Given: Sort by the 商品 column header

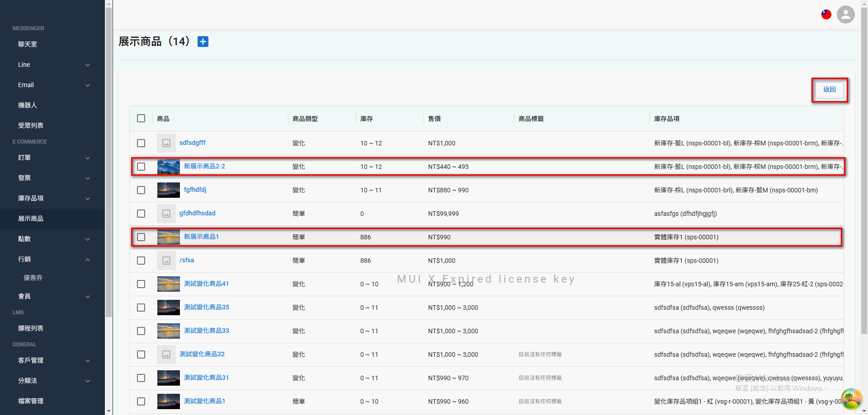Looking at the screenshot, I should click(163, 119).
